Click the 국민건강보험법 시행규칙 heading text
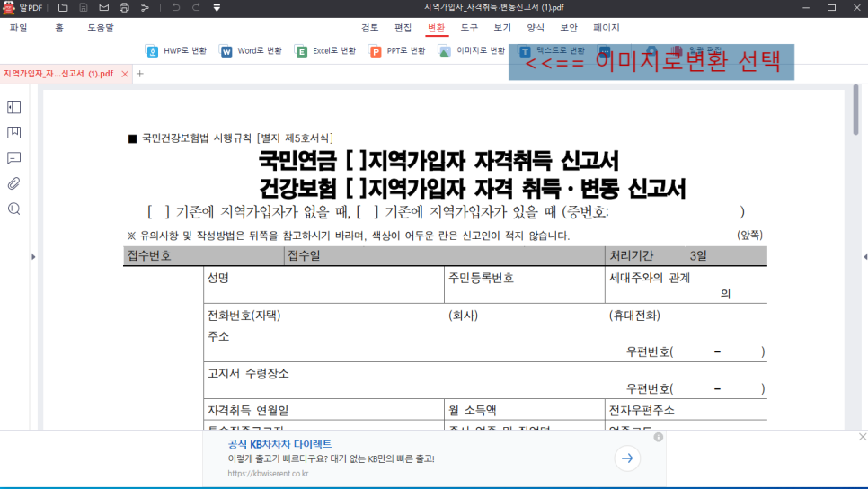 pos(237,138)
